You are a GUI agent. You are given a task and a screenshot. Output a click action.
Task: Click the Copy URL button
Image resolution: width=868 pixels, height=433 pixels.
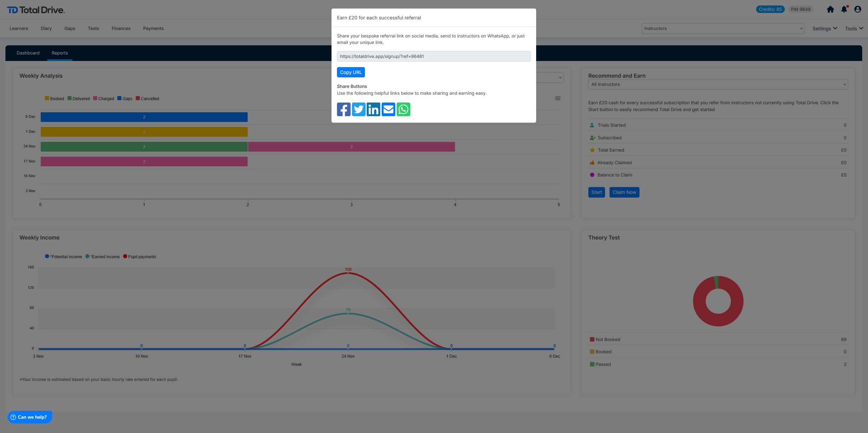pos(351,72)
